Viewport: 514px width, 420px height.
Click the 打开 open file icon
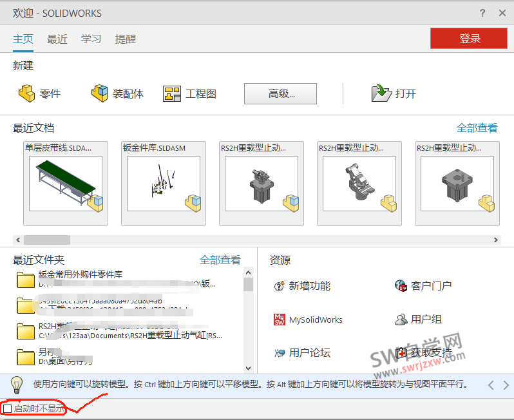[381, 93]
